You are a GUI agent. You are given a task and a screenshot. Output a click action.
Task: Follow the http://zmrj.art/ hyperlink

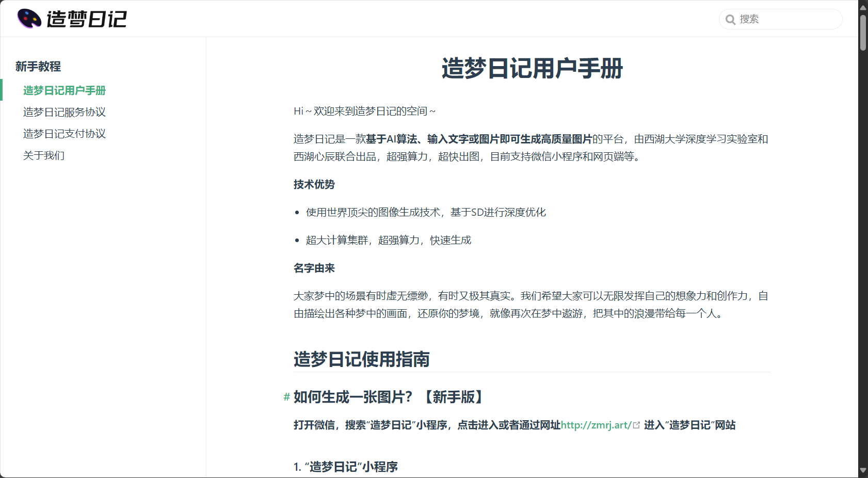click(x=596, y=425)
